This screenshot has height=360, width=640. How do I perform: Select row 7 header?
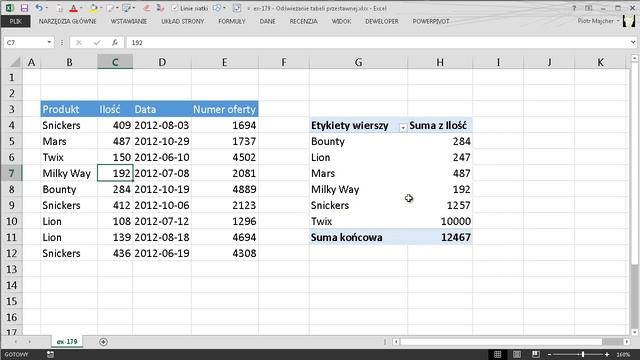[x=11, y=173]
